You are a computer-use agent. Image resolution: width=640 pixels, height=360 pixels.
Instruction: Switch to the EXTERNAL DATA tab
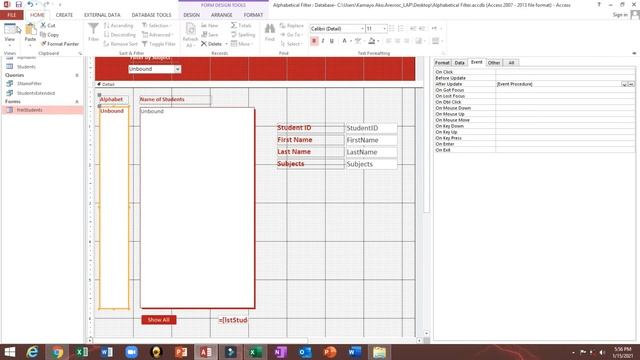tap(102, 15)
